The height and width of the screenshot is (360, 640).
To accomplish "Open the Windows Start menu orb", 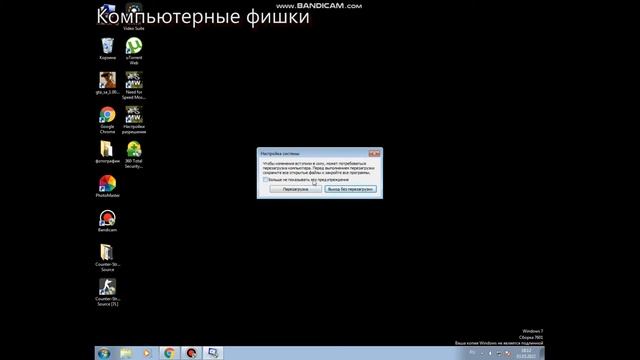I will coord(104,353).
